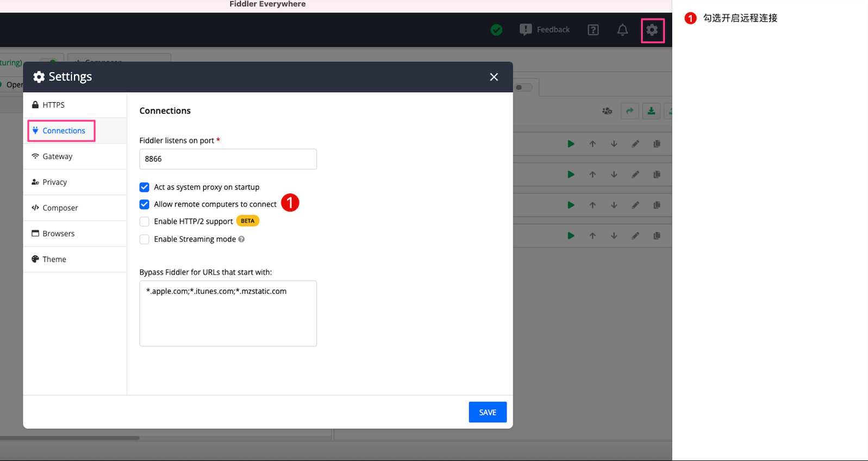Click the green download import icon
The width and height of the screenshot is (868, 461).
(651, 111)
